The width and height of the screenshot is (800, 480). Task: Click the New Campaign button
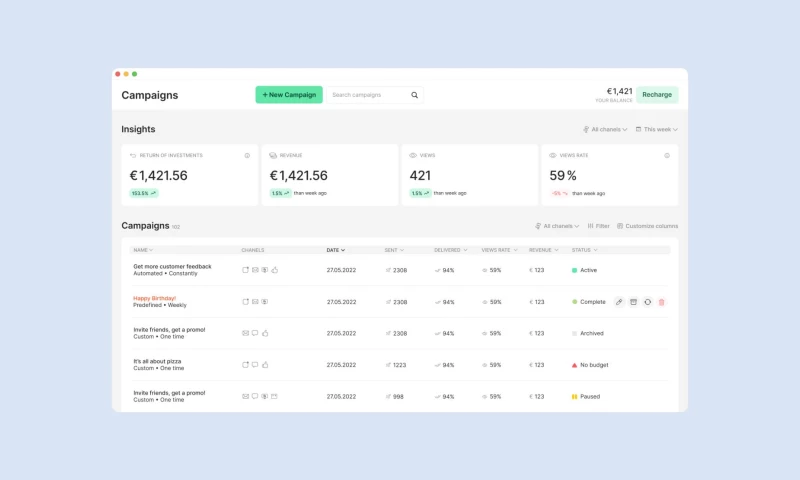[289, 95]
